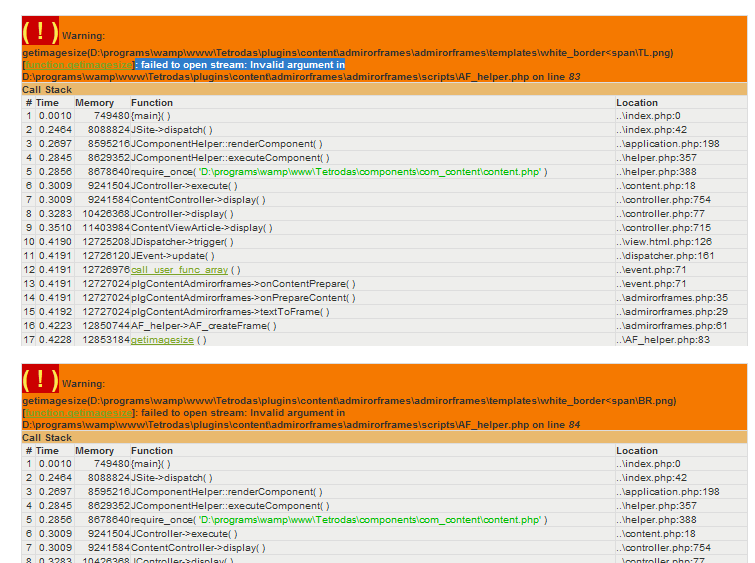The image size is (755, 563).
Task: Click ..\view.html.php:126 location
Action: (x=664, y=242)
